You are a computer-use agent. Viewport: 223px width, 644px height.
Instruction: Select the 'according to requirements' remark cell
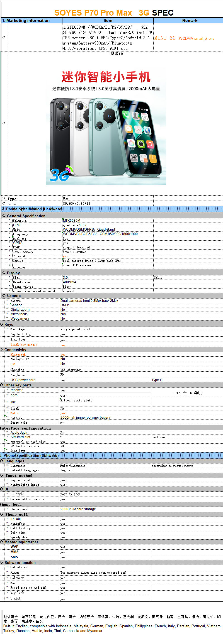coord(187,466)
